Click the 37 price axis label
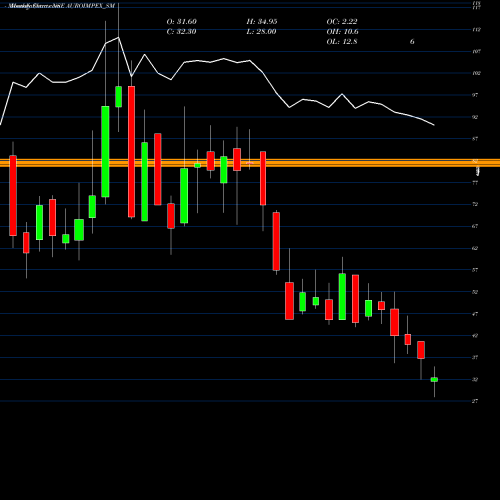 click(475, 358)
